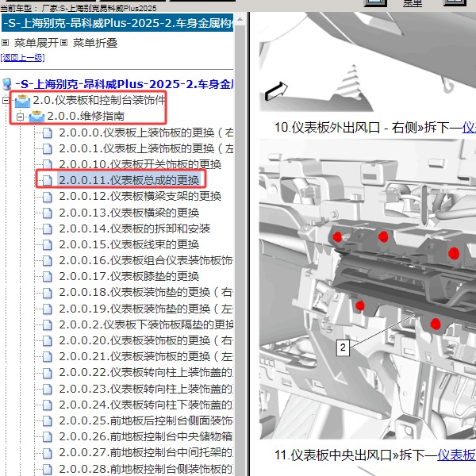
Task: Click folder icon of 2.0.0.维修指南
Action: click(36, 117)
